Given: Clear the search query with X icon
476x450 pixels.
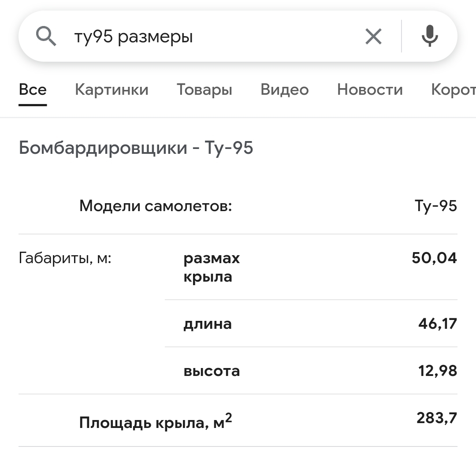Looking at the screenshot, I should [x=373, y=36].
